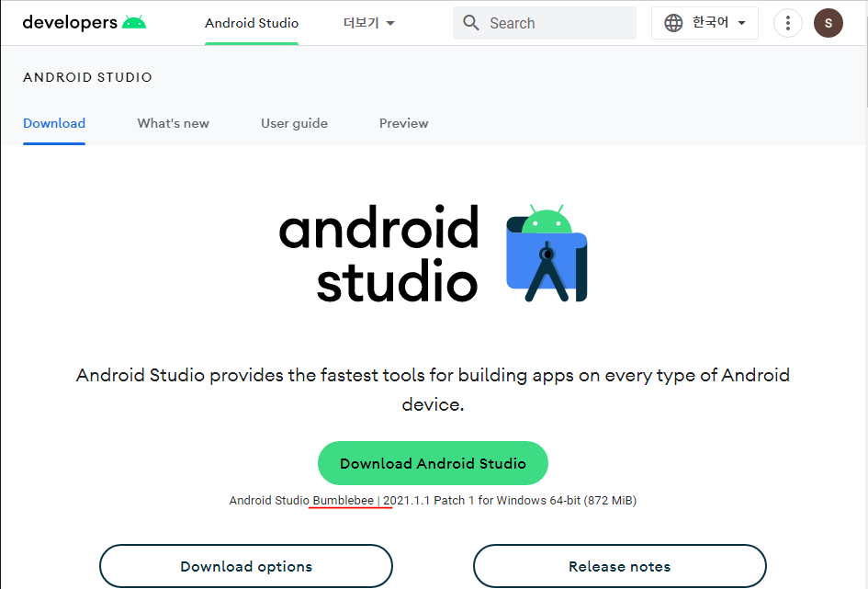
Task: Click the Android Studio compass logo image
Action: (x=547, y=253)
